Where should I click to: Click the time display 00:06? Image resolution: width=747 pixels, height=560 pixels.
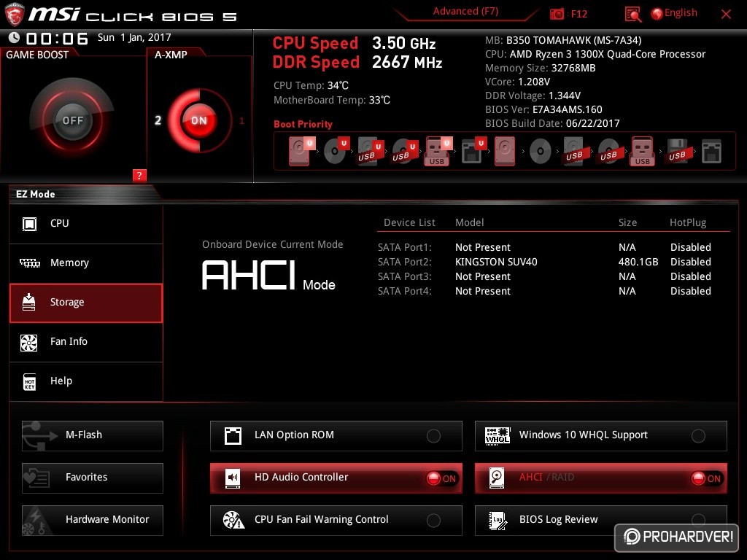click(x=57, y=39)
